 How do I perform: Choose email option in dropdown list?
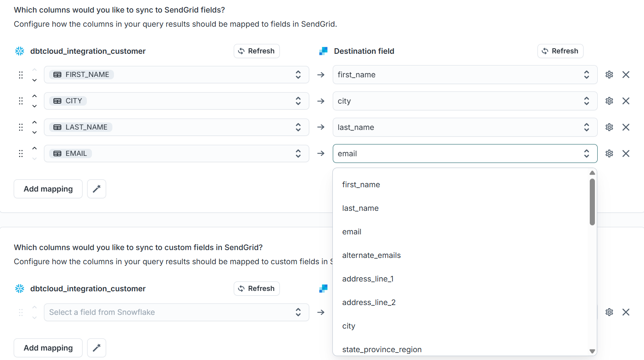tap(461, 232)
